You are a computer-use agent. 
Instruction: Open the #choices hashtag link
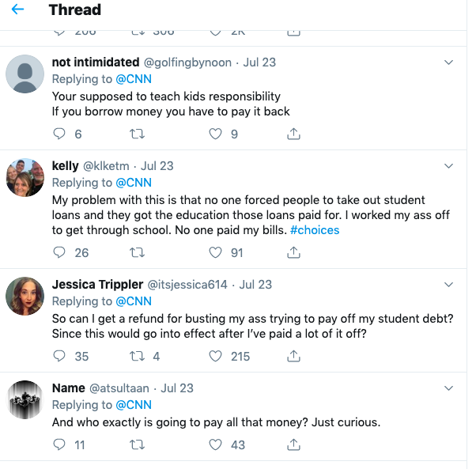coord(315,230)
